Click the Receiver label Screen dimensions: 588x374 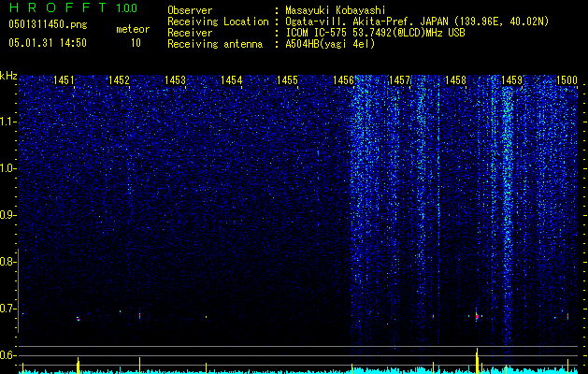point(190,33)
